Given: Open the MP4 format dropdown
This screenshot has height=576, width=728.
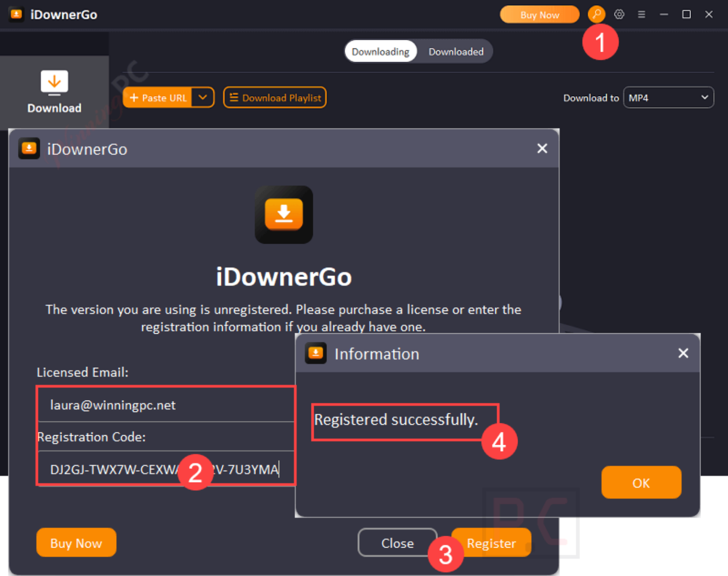Looking at the screenshot, I should (668, 97).
